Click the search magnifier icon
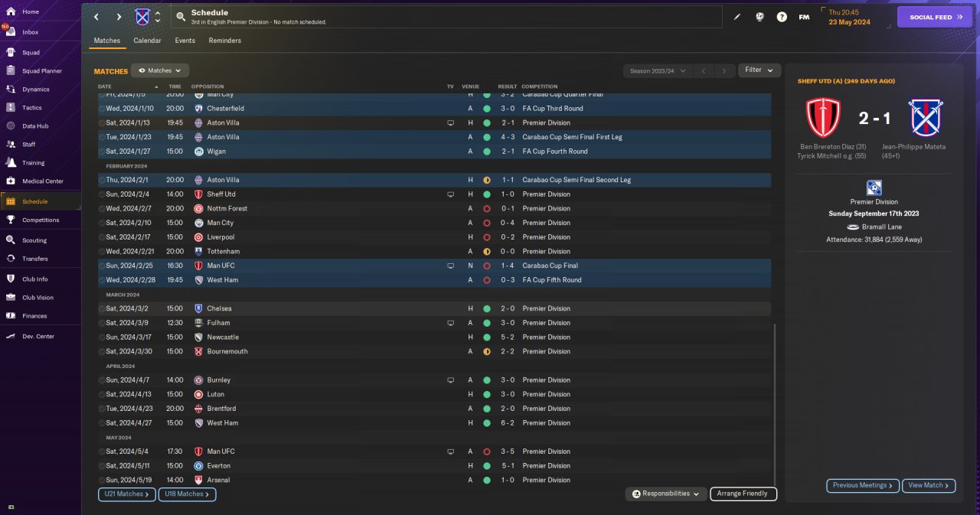 coord(181,16)
